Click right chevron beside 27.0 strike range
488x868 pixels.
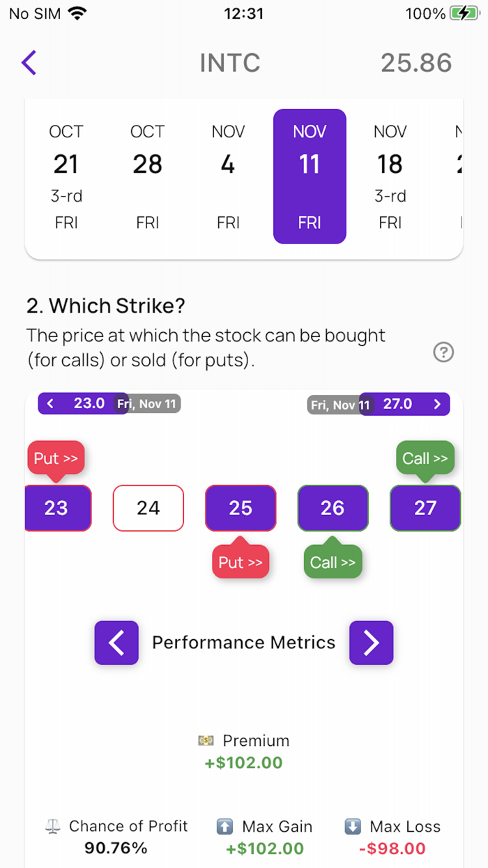(x=438, y=403)
